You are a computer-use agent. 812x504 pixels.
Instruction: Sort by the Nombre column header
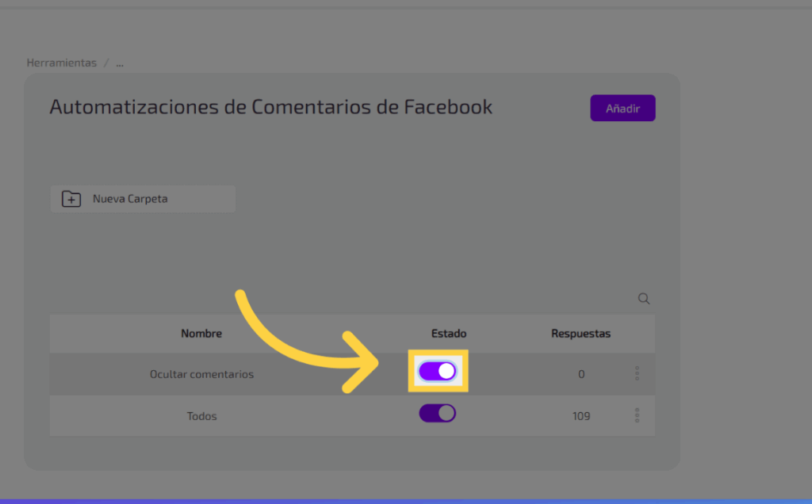point(201,334)
